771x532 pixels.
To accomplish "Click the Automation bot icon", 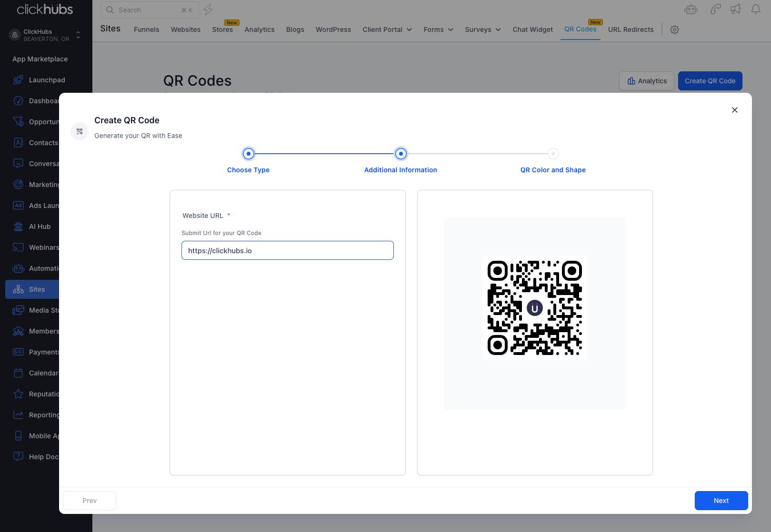I will (x=18, y=268).
